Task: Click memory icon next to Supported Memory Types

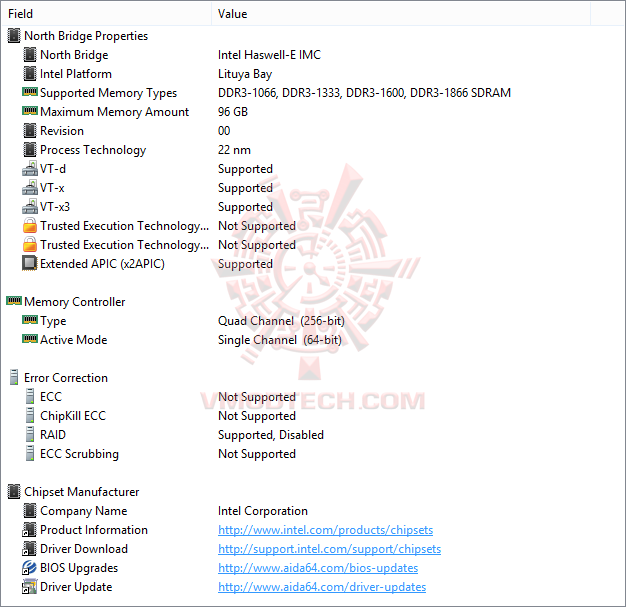Action: point(30,92)
